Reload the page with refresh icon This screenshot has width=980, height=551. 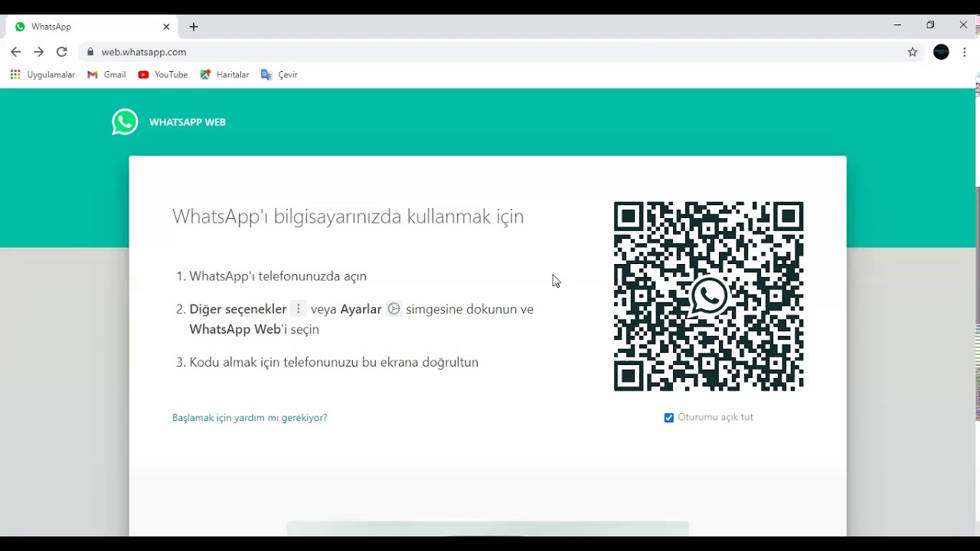pos(62,52)
